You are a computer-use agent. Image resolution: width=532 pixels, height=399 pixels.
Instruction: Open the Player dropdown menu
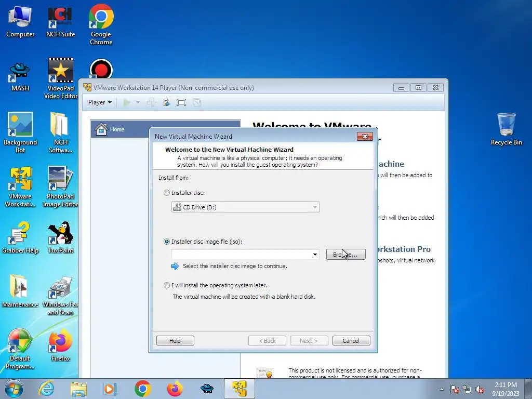click(100, 102)
